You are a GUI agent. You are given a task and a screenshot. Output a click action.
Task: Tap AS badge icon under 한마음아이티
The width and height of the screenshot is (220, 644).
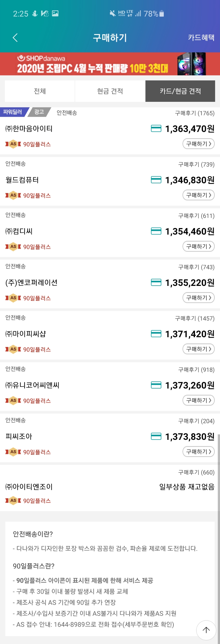click(x=13, y=144)
